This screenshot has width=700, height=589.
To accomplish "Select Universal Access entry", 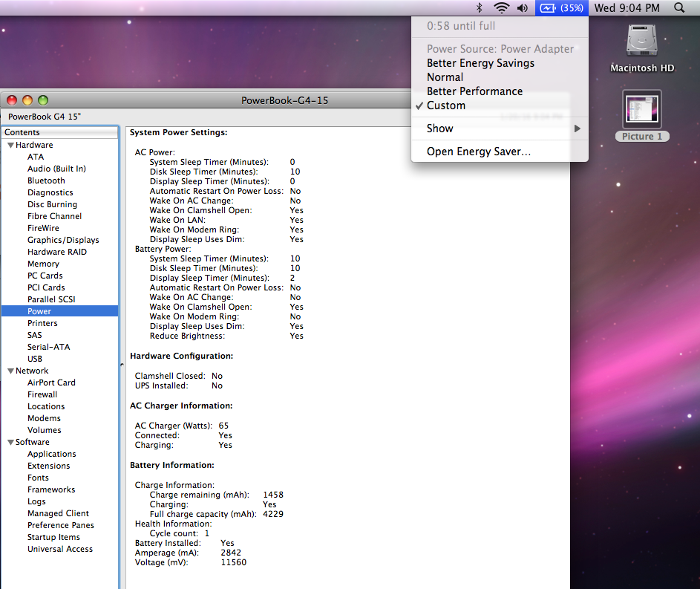I will 60,549.
